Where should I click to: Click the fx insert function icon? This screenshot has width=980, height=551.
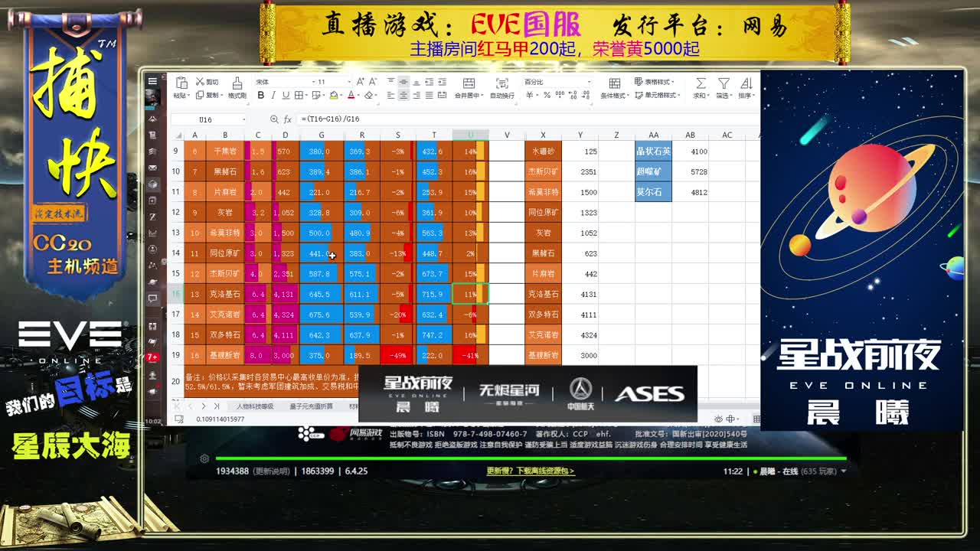[288, 119]
